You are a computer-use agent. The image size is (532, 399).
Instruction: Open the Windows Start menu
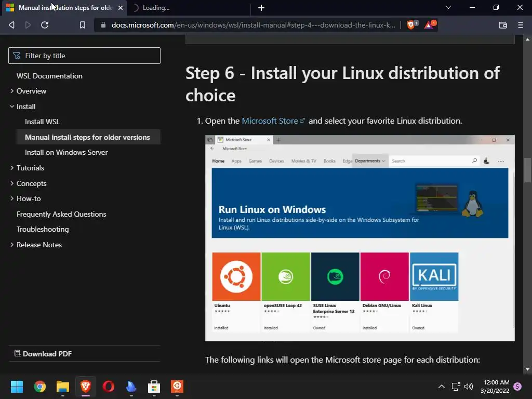[17, 387]
